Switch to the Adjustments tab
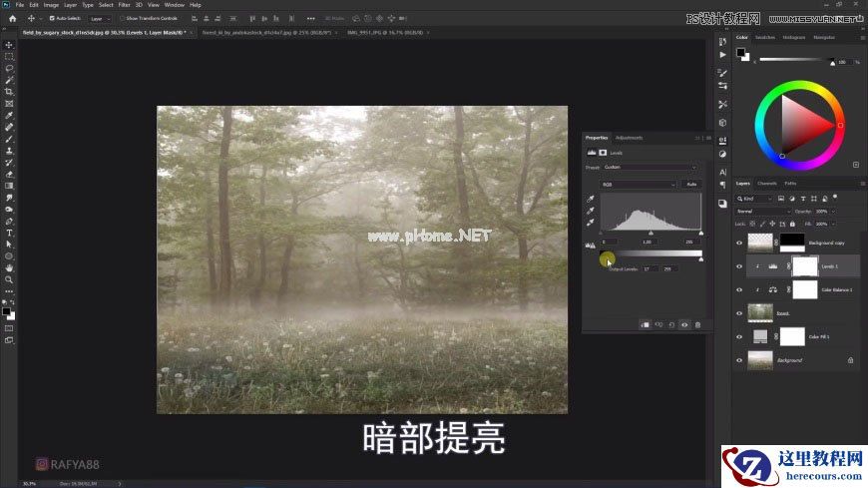This screenshot has width=868, height=488. pyautogui.click(x=629, y=138)
